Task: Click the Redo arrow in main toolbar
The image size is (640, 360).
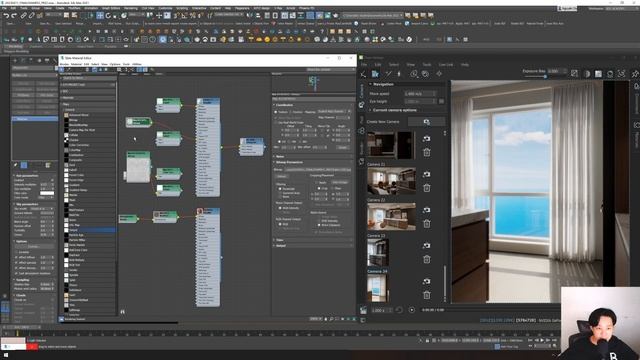Action: [14, 16]
